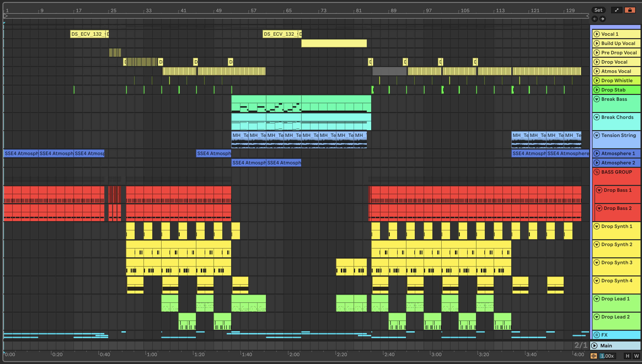Unfold the Main track
Image resolution: width=642 pixels, height=364 pixels.
pyautogui.click(x=594, y=345)
